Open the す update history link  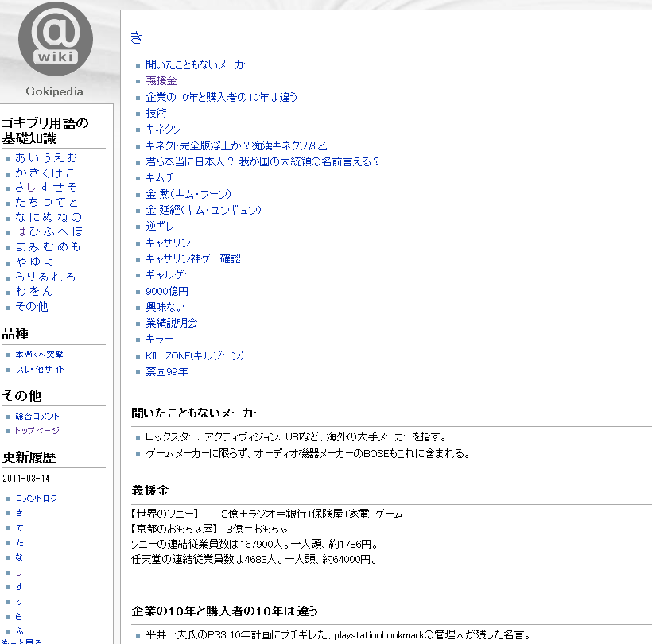pos(19,587)
